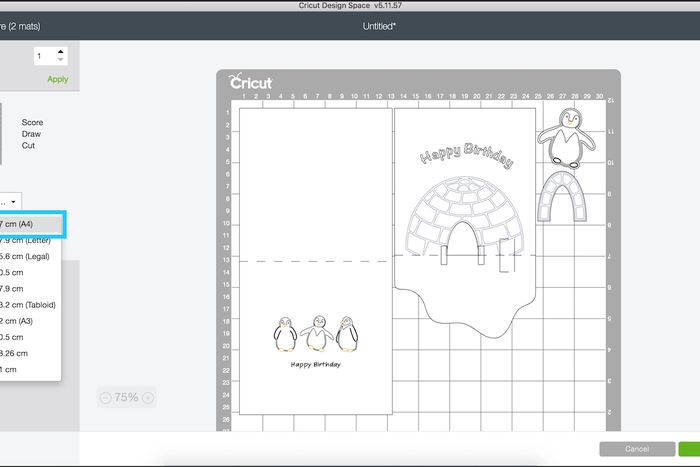Click the three penguins on card front

pos(315,334)
